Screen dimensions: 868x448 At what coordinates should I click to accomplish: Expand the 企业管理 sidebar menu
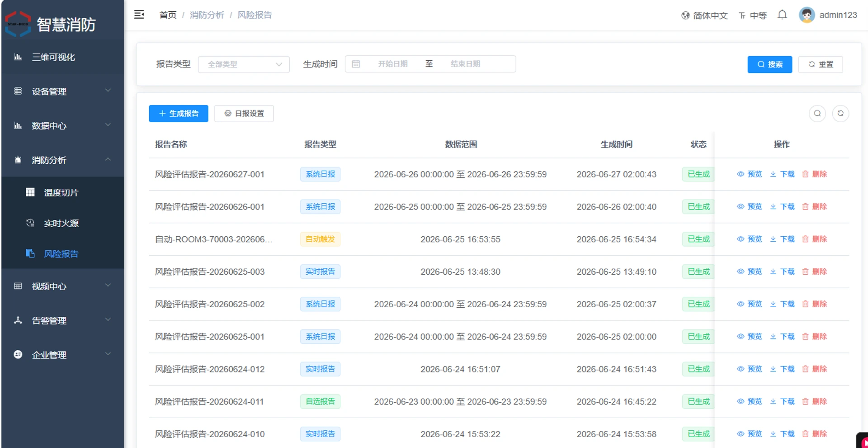62,355
